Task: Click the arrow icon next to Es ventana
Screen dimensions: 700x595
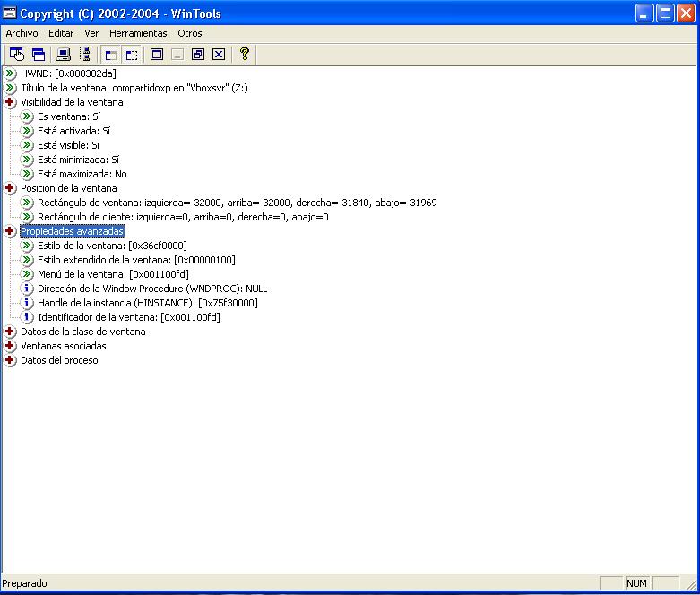Action: [x=27, y=116]
